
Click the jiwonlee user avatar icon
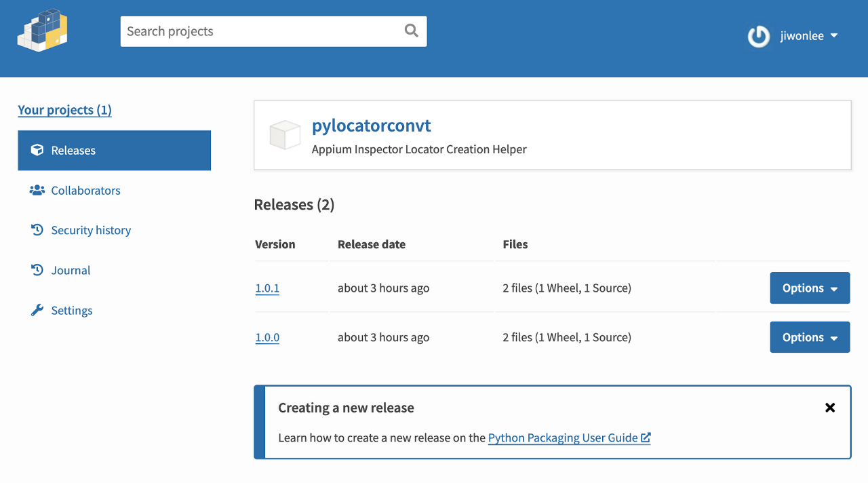click(758, 36)
